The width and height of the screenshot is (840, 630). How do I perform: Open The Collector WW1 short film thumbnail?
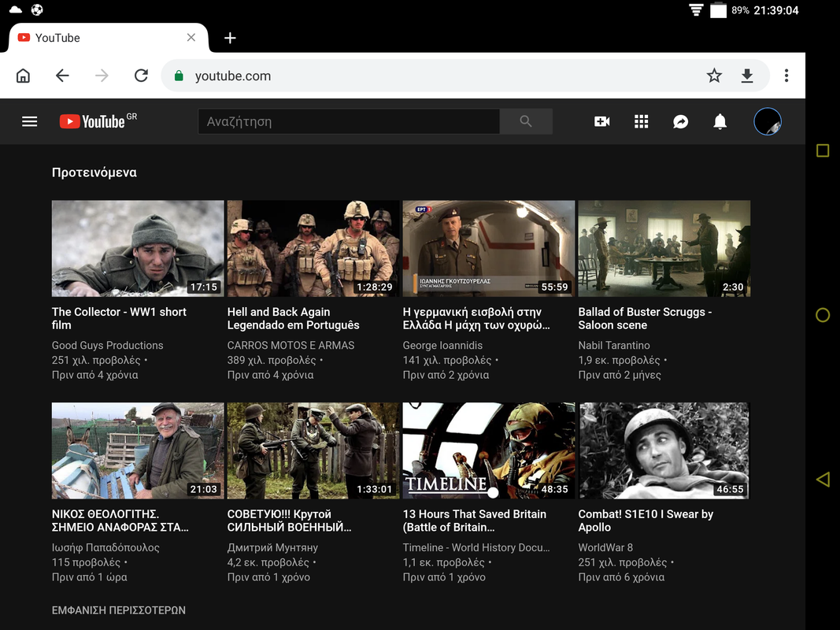coord(138,249)
